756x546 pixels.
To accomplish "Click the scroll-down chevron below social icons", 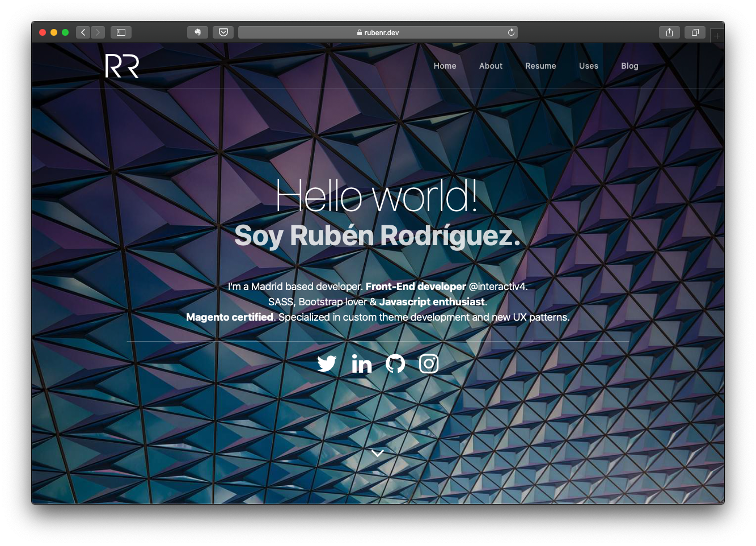I will pos(378,453).
